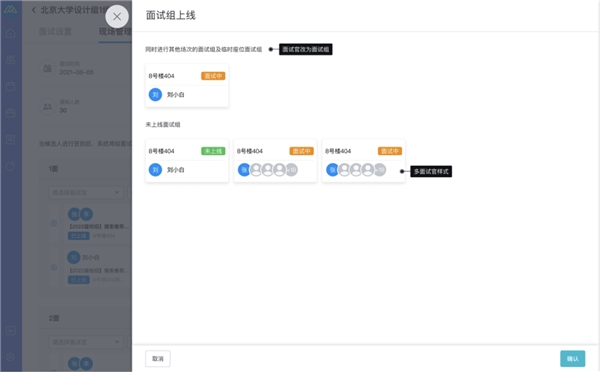Open the calendar icon in the left sidebar

coord(11,86)
